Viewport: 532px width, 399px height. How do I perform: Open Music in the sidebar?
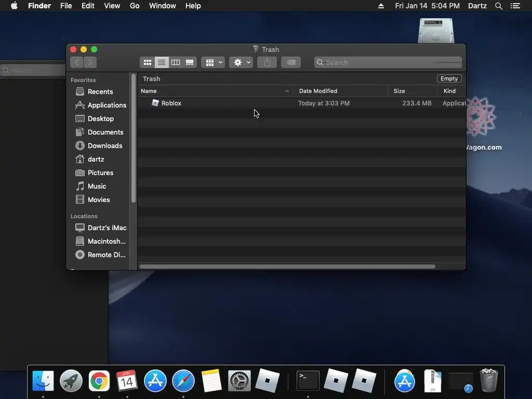[97, 187]
